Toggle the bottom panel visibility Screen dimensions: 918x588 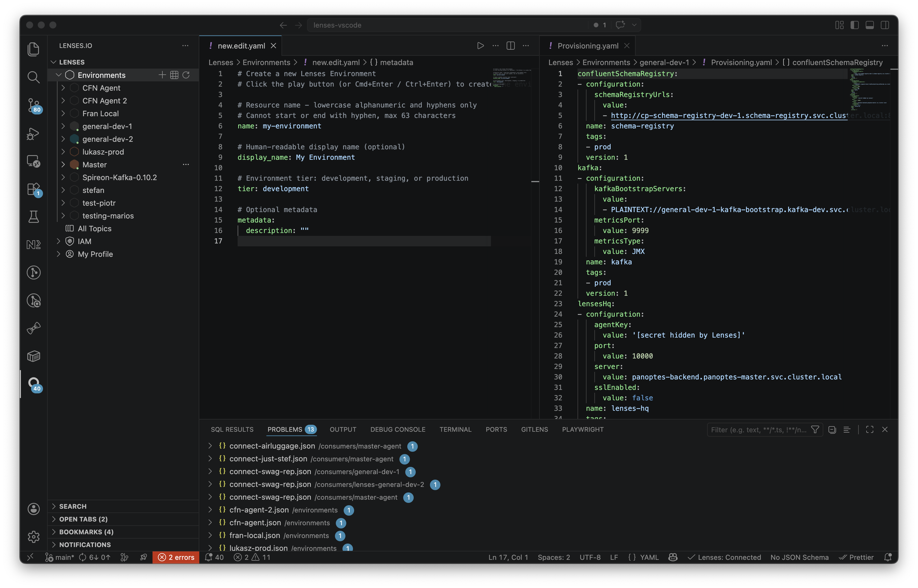point(869,25)
